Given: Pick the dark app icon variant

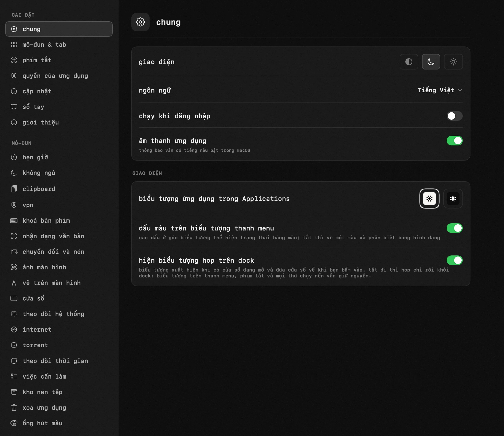Looking at the screenshot, I should pyautogui.click(x=453, y=199).
